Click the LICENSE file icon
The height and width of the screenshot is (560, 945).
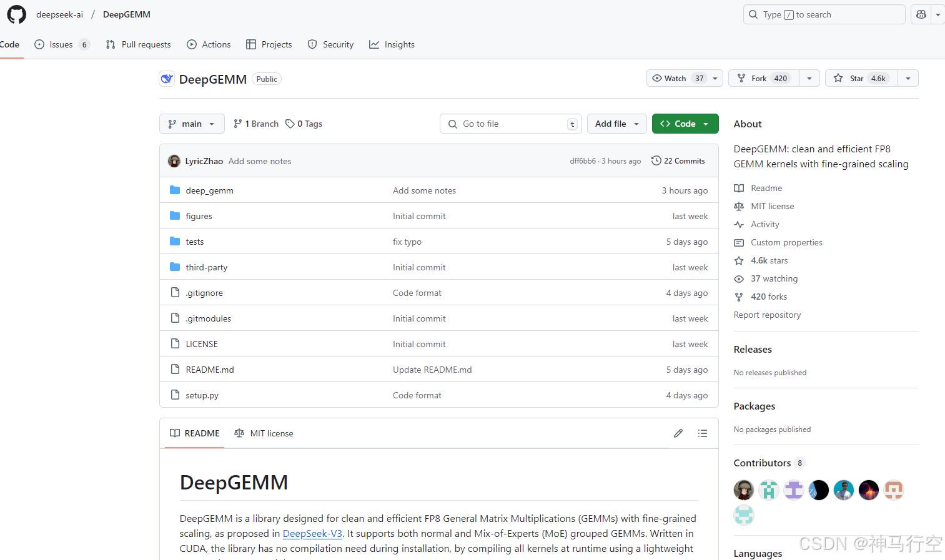[175, 344]
